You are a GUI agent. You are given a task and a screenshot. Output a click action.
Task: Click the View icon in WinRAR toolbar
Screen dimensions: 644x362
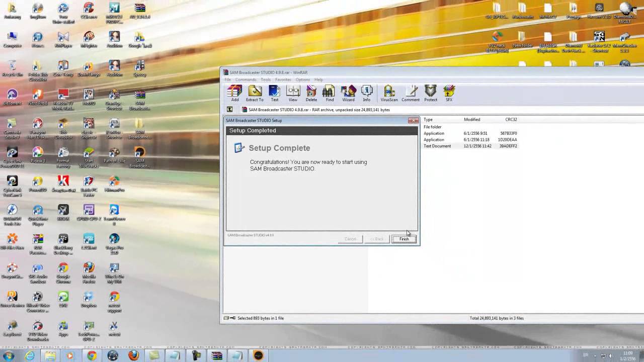point(293,94)
